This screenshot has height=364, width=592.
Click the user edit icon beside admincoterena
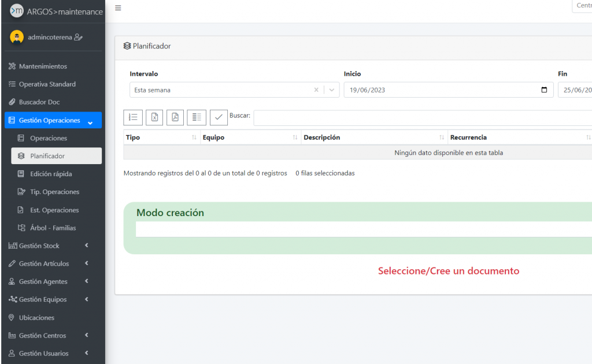79,37
